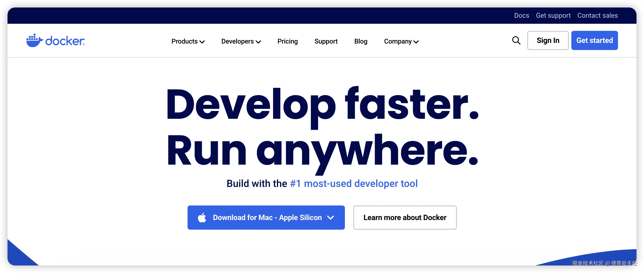This screenshot has height=273, width=644.
Task: Open the Docs link in top bar
Action: pyautogui.click(x=521, y=15)
